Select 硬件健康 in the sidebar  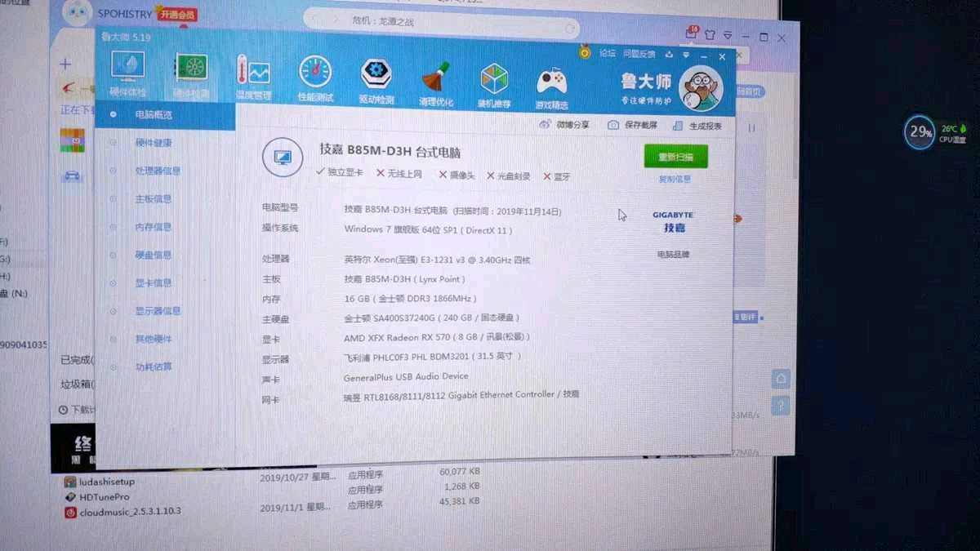pos(154,143)
